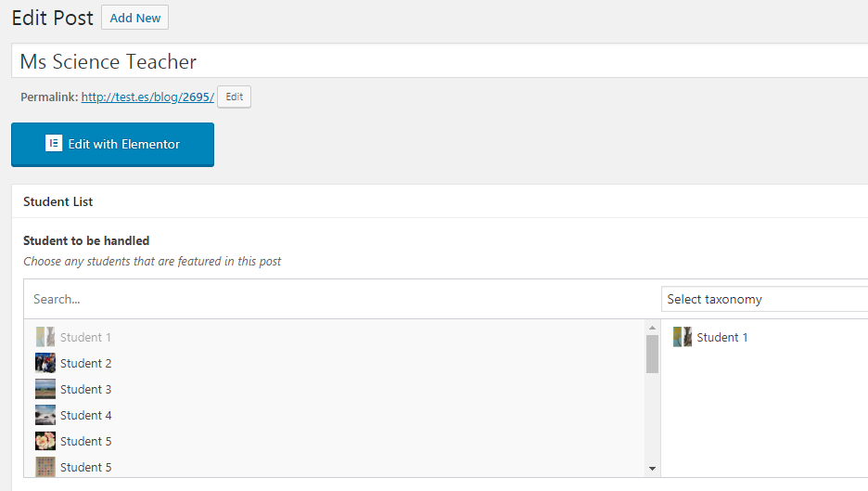The width and height of the screenshot is (868, 491).
Task: Click greyed-out Student 1 thumbnail in left list
Action: pos(45,337)
